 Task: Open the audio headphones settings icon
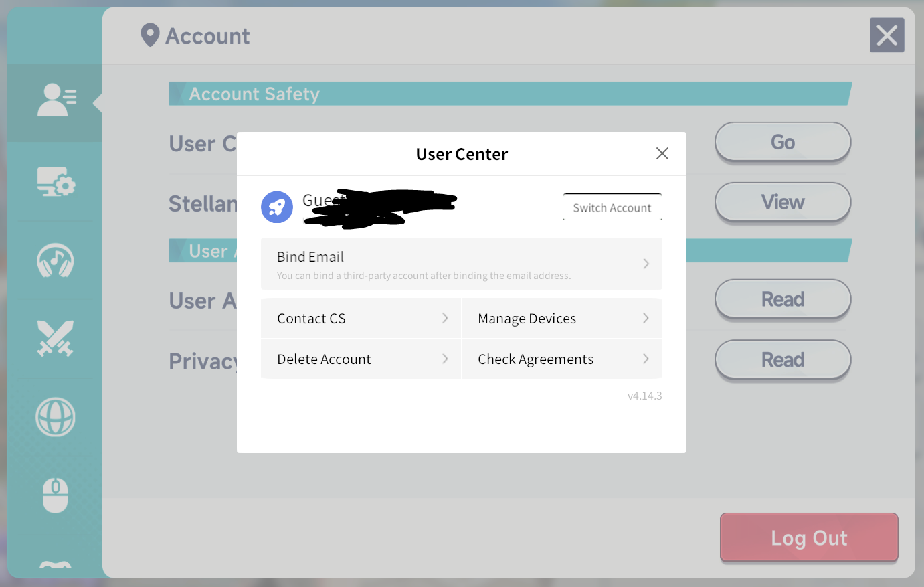point(56,260)
